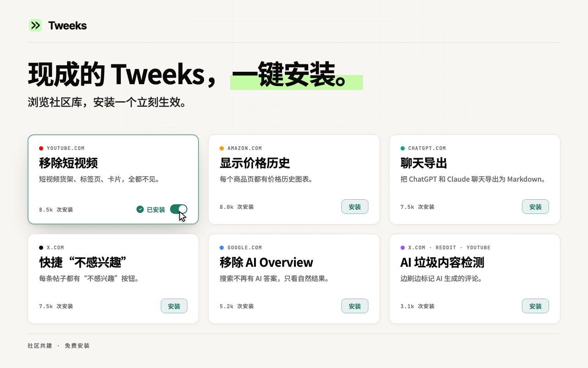Open the 快捷“不感兴趣” card title
The width and height of the screenshot is (588, 368).
83,262
